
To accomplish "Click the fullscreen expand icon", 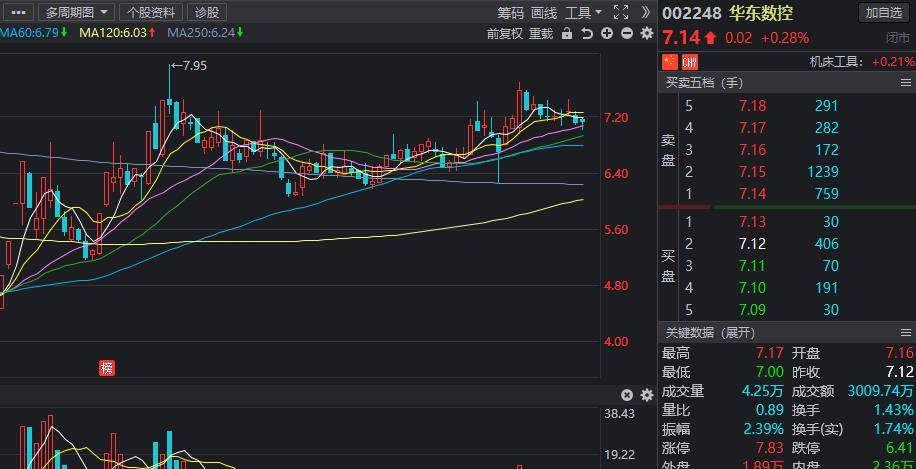I will coord(620,12).
